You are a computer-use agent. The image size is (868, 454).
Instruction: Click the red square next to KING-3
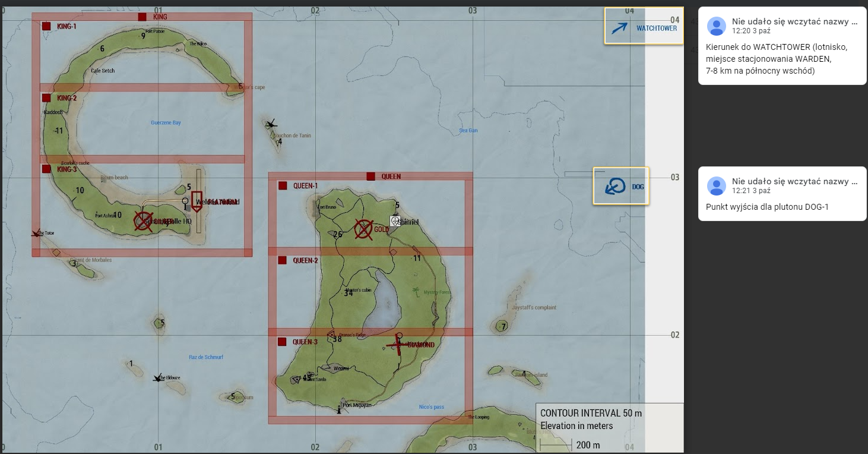tap(46, 169)
